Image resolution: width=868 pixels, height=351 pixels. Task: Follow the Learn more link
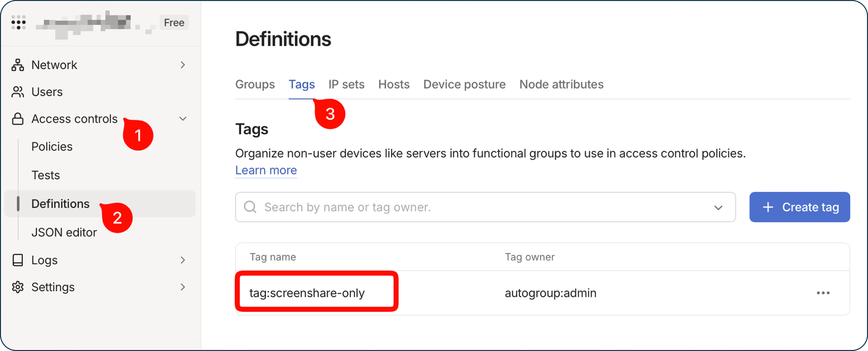point(266,170)
